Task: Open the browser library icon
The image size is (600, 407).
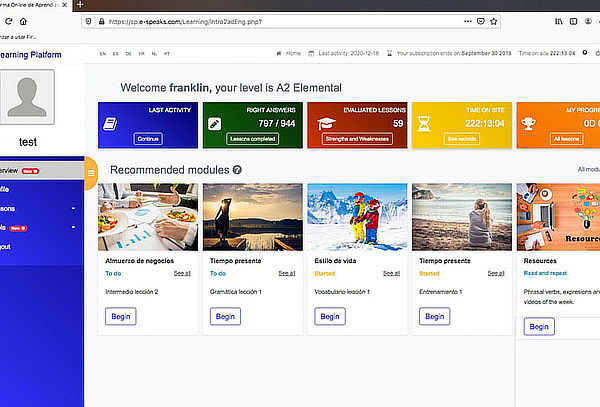Action: pyautogui.click(x=557, y=20)
